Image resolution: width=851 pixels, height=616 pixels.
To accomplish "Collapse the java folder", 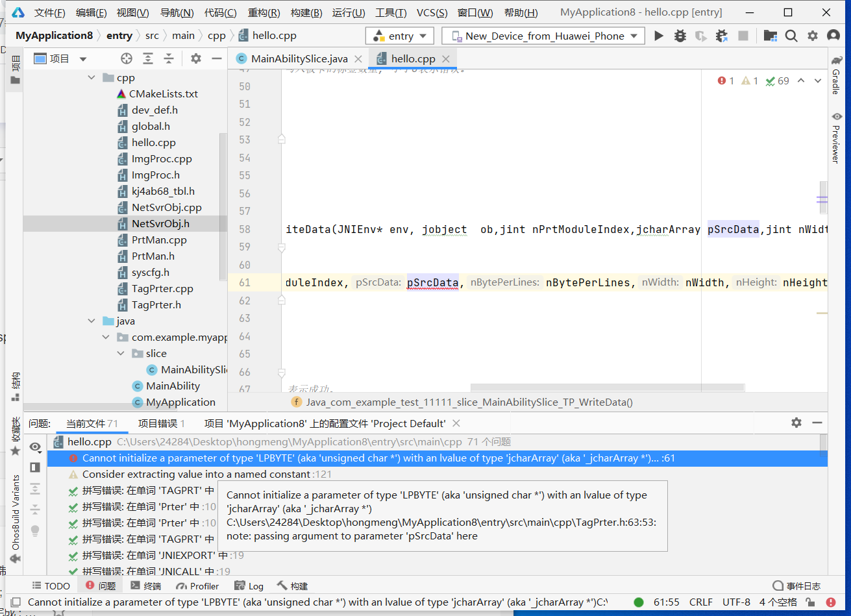I will click(92, 321).
